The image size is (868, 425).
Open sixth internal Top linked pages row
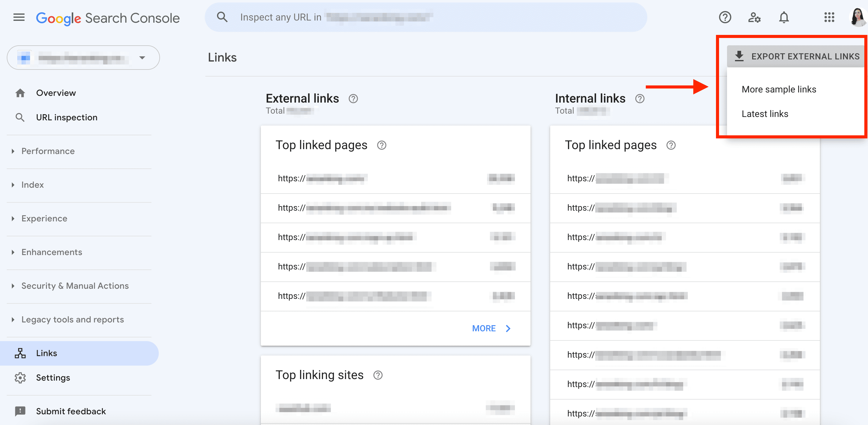pos(685,325)
